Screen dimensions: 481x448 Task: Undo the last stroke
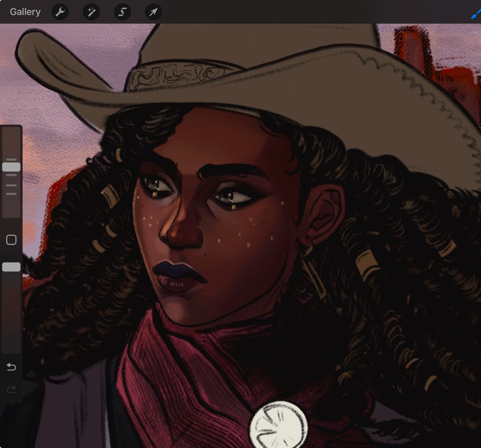click(11, 367)
